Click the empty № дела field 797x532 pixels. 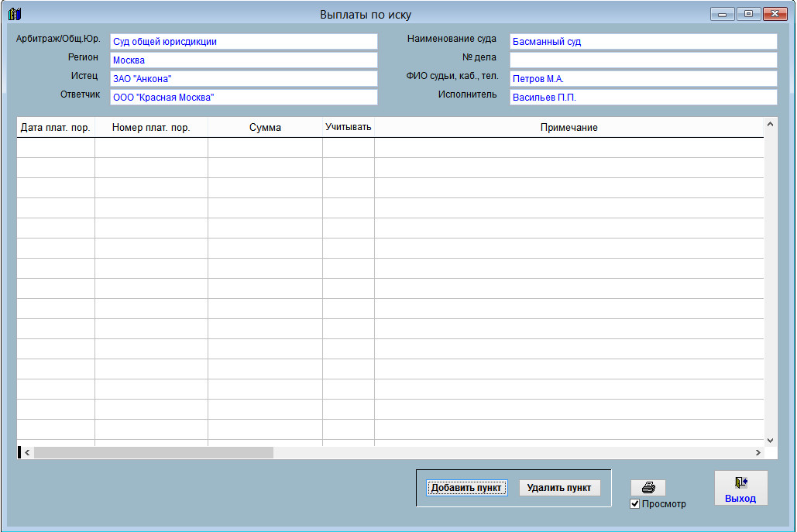coord(643,60)
